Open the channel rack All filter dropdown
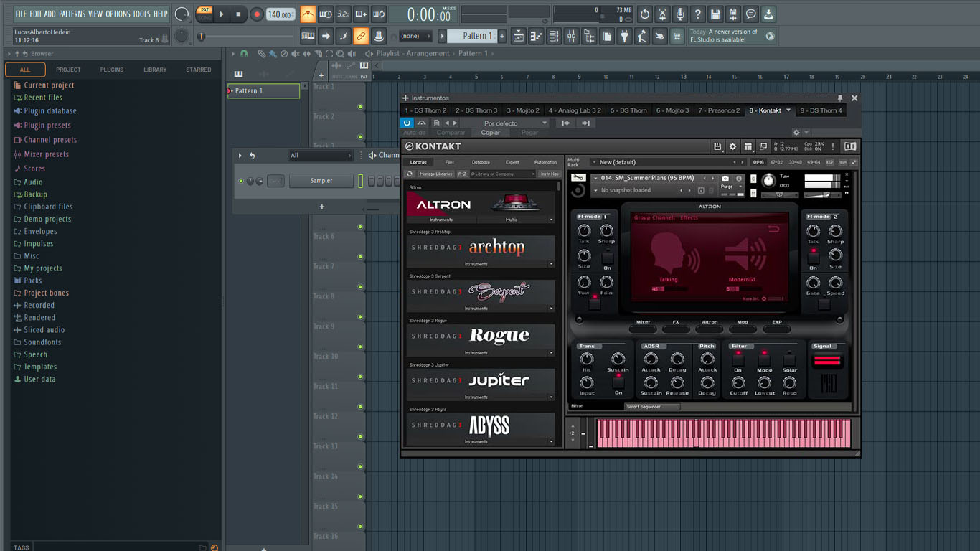 pos(321,155)
